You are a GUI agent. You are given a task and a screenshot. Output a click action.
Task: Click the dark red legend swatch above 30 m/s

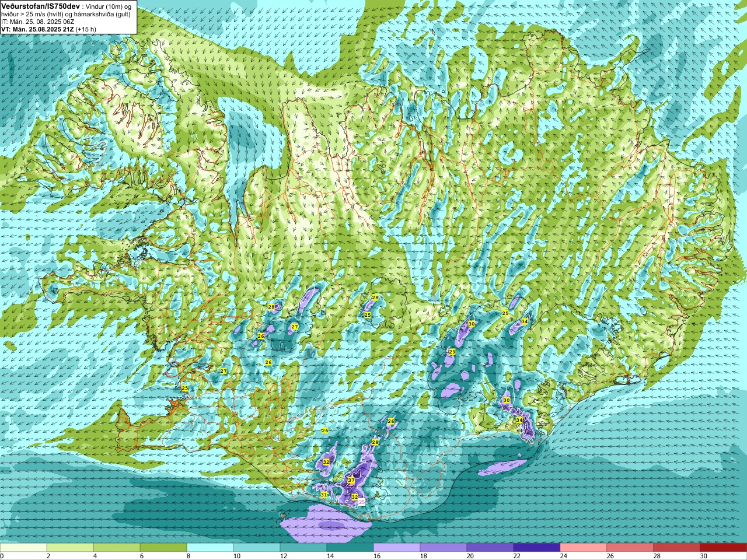pos(724,548)
